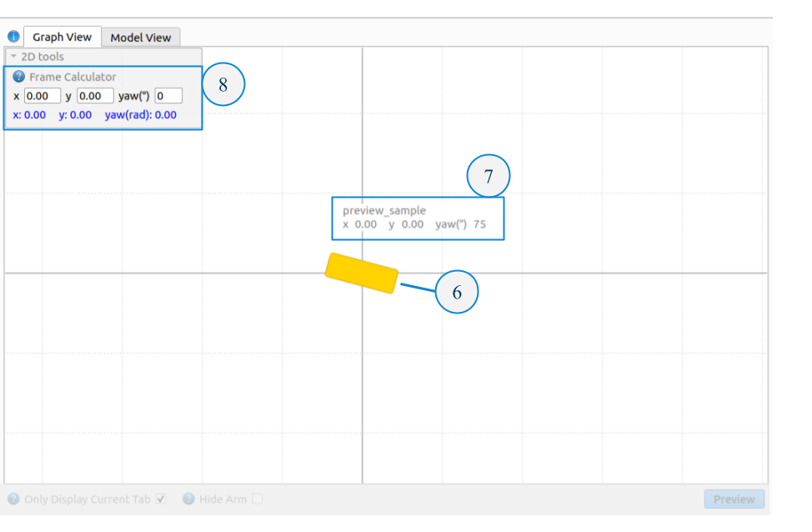Screen dimensions: 812x532
Task: Click the preview_sample label text
Action: tap(383, 210)
